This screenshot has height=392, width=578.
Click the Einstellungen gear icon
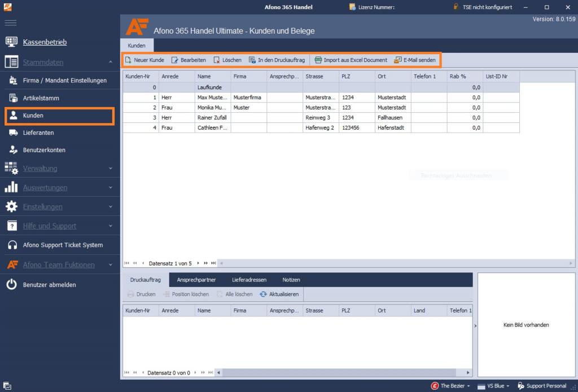[x=11, y=206]
